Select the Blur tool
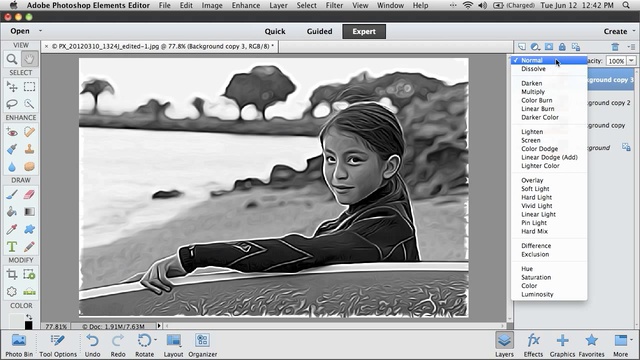Screen dimensions: 640x360 click(x=12, y=167)
